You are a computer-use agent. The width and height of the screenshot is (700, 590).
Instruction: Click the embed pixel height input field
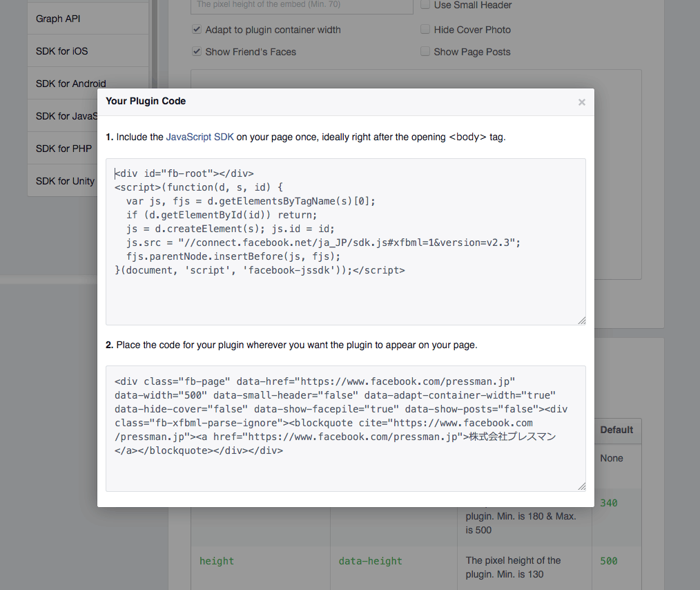click(x=302, y=6)
